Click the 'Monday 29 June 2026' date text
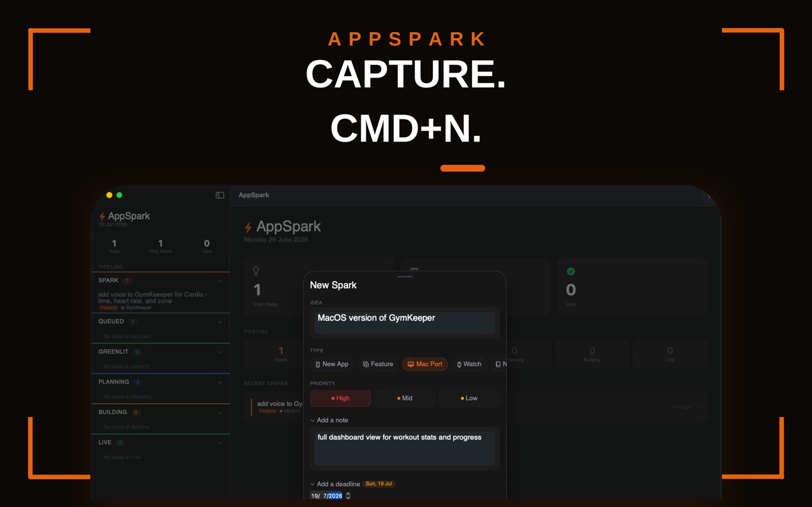 click(276, 240)
